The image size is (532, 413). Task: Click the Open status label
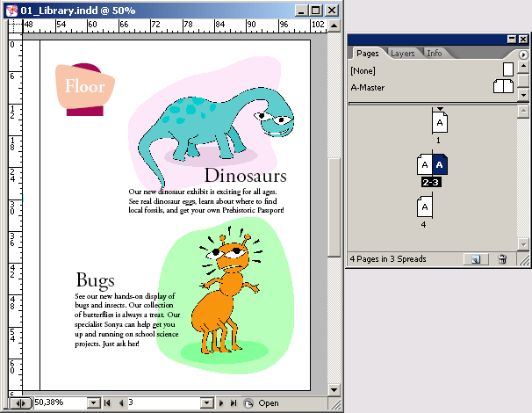[269, 403]
